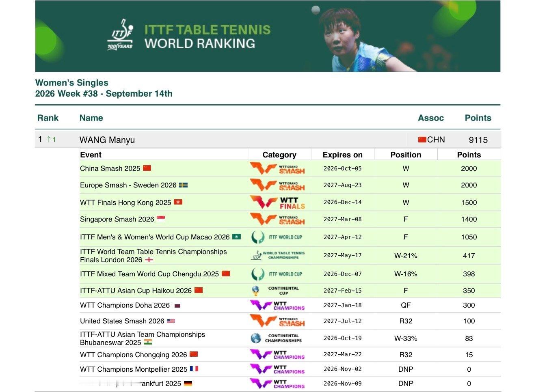Viewport: 536px width, 392px height.
Task: Click the ITTF 100 Years logo in the banner
Action: tap(121, 34)
